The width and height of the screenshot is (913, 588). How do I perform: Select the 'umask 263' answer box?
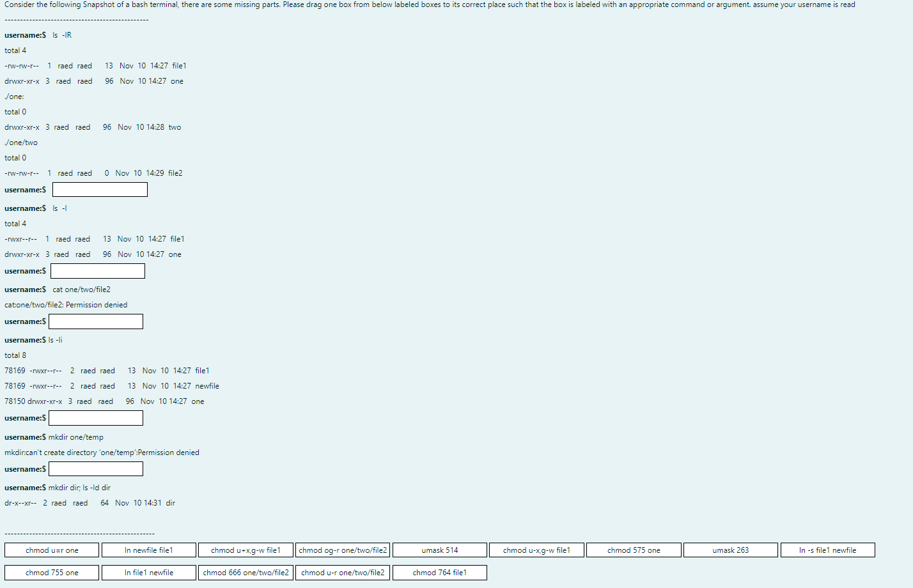[x=731, y=550]
